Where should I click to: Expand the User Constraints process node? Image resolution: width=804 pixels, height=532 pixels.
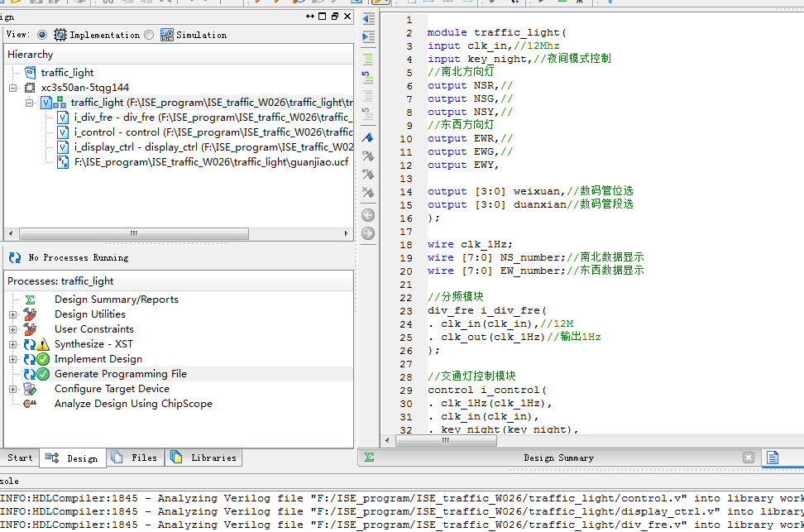coord(12,329)
